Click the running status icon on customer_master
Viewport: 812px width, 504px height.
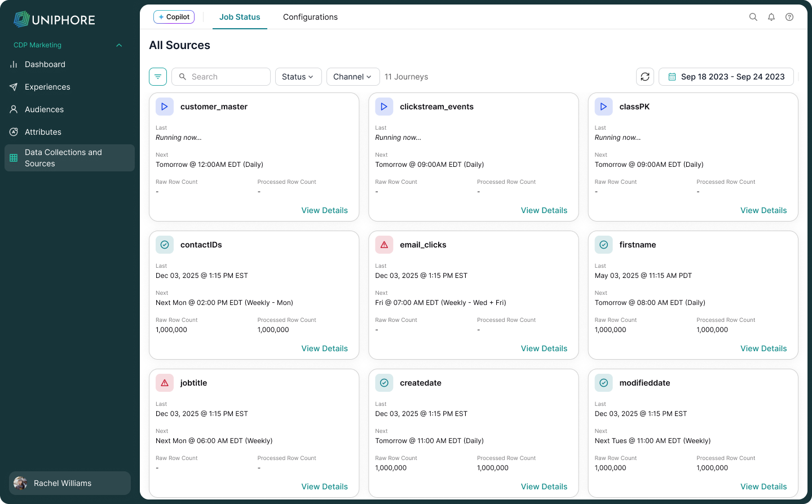point(165,107)
